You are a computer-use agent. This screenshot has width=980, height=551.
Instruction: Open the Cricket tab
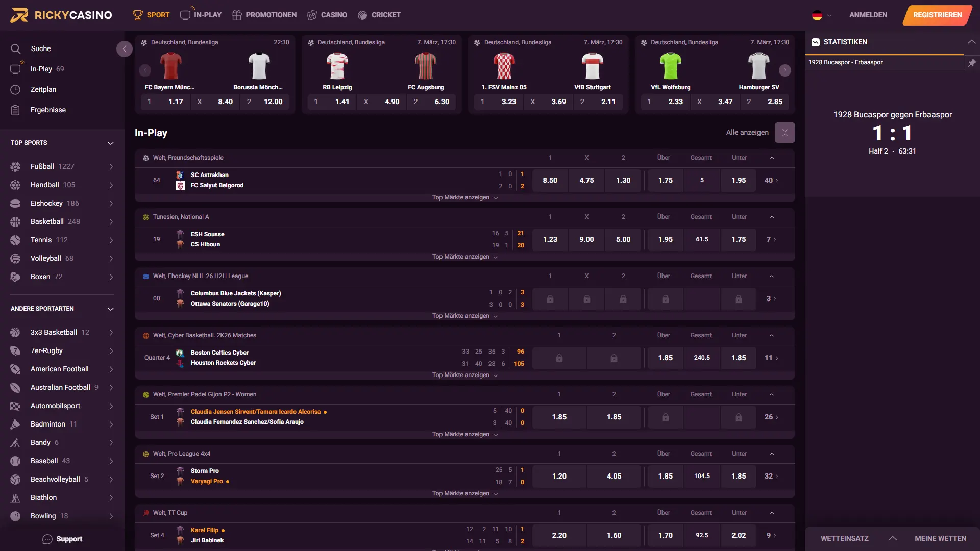379,15
